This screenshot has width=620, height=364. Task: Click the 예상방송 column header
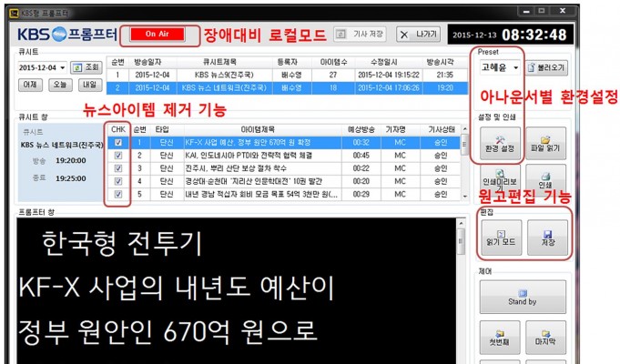pyautogui.click(x=361, y=129)
